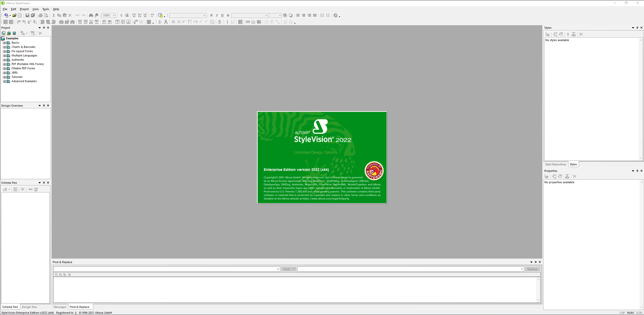Click the hyperlink globe icon
This screenshot has width=644, height=315.
[x=335, y=15]
